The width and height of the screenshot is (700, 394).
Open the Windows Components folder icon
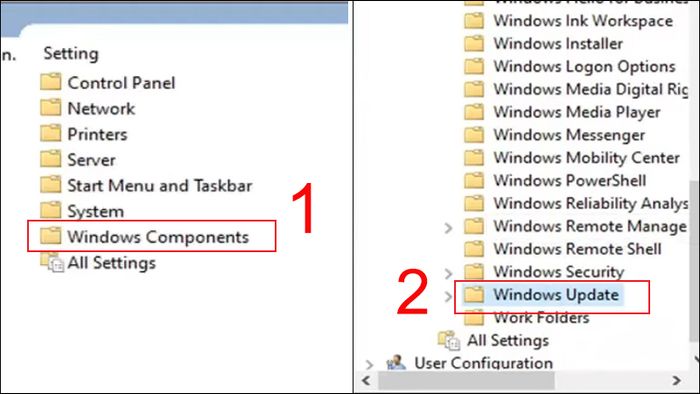(x=50, y=236)
